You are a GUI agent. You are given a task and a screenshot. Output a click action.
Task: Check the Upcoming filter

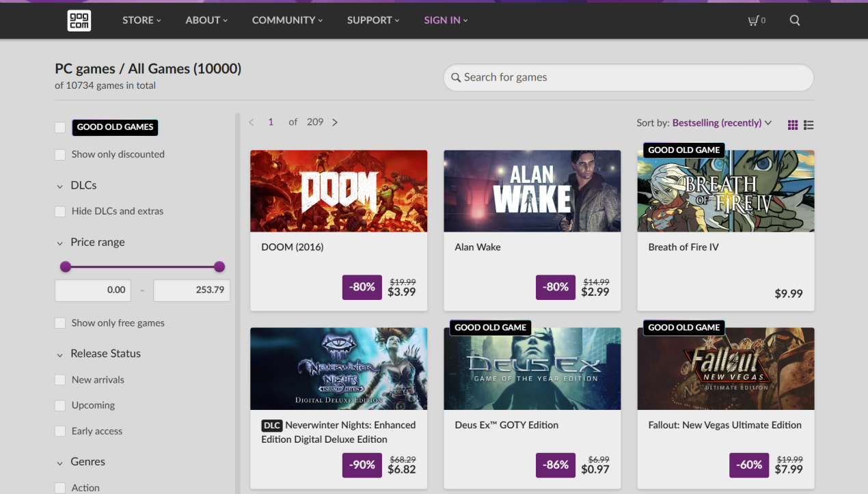click(60, 406)
